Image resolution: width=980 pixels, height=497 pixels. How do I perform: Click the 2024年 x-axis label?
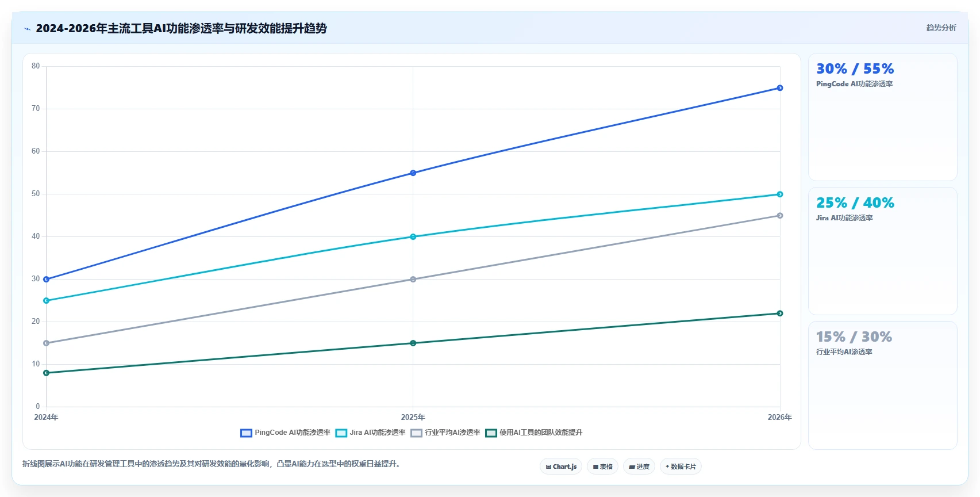(x=46, y=417)
